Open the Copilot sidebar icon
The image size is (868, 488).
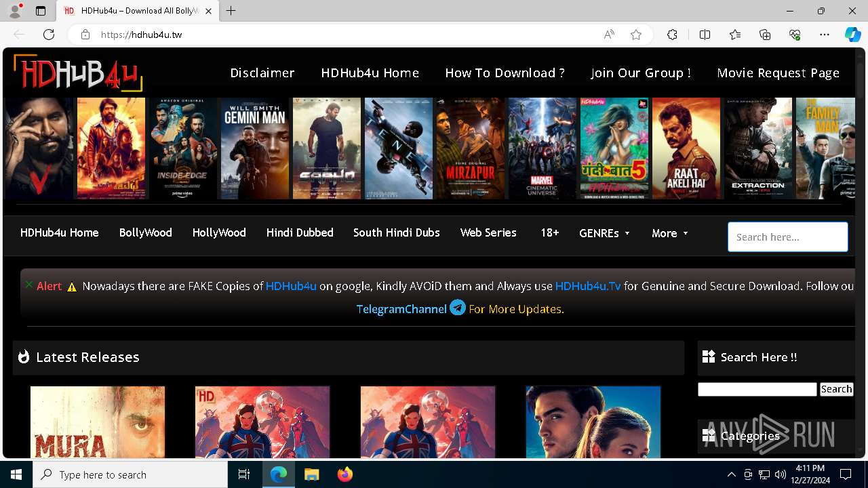click(x=852, y=35)
